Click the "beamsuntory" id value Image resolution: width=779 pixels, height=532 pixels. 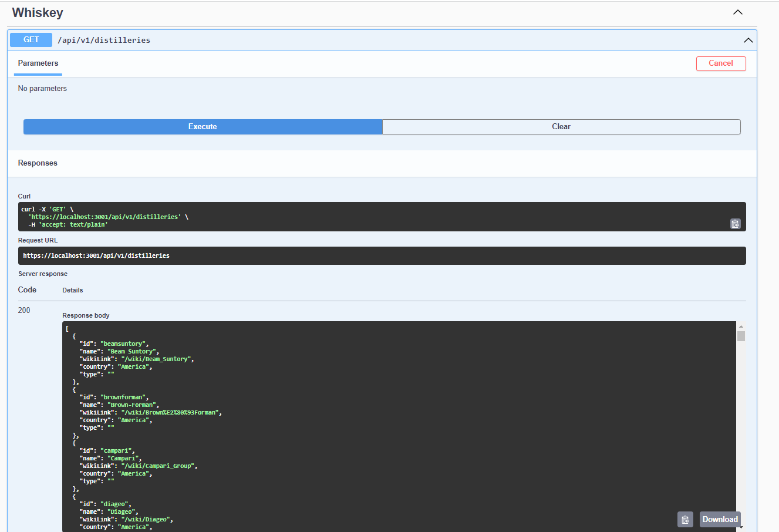pyautogui.click(x=124, y=344)
